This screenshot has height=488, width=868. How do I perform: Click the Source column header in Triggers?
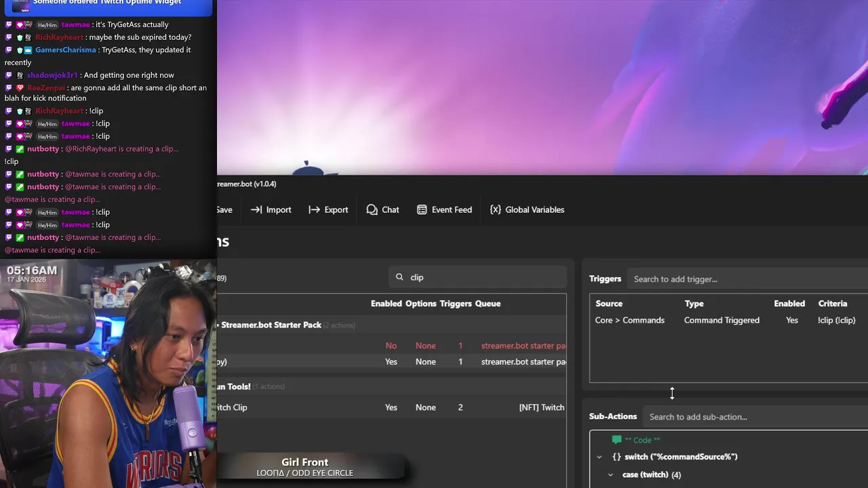click(609, 304)
